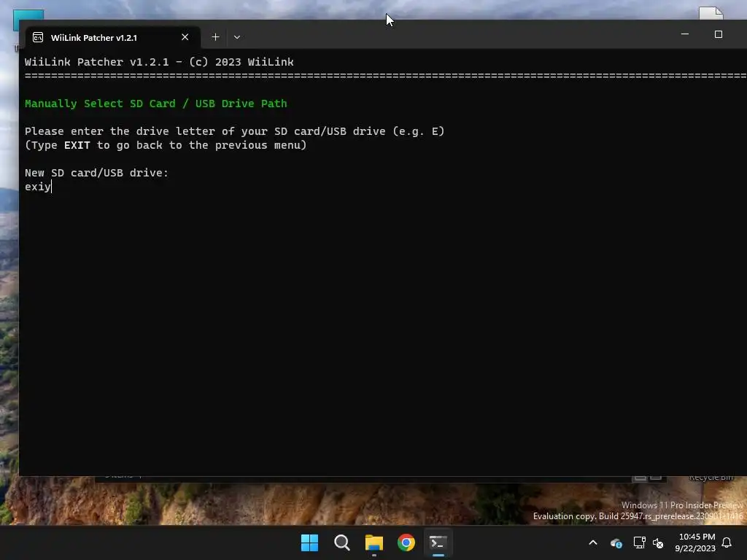Click the '(Type EXIT to go back' hint line
The image size is (747, 560).
pos(166,145)
